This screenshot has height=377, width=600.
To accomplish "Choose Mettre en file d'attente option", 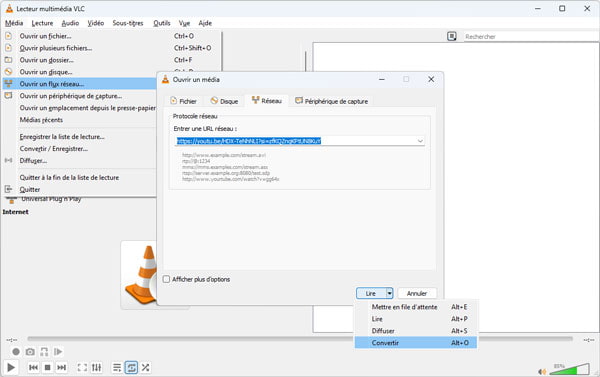I will coord(416,307).
